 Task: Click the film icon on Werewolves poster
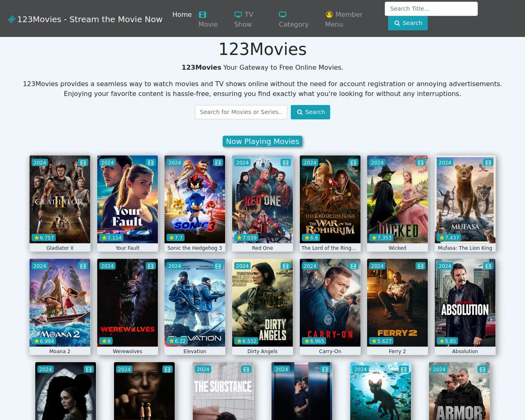pyautogui.click(x=151, y=266)
